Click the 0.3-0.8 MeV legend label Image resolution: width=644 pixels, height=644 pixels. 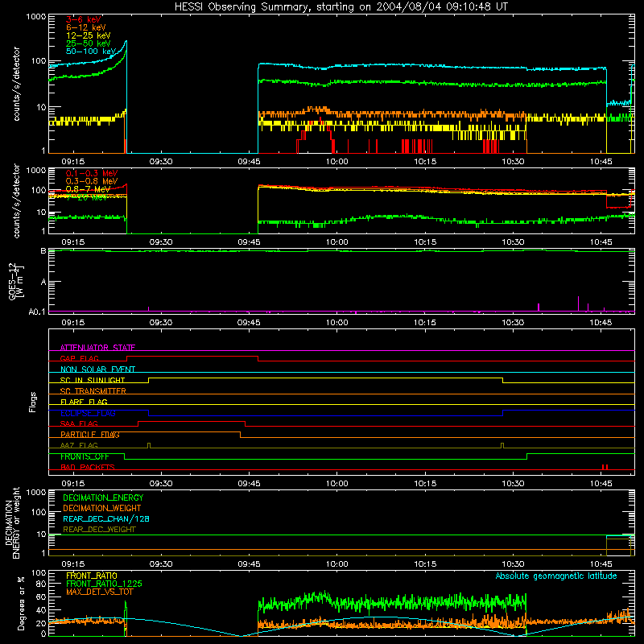coord(92,181)
